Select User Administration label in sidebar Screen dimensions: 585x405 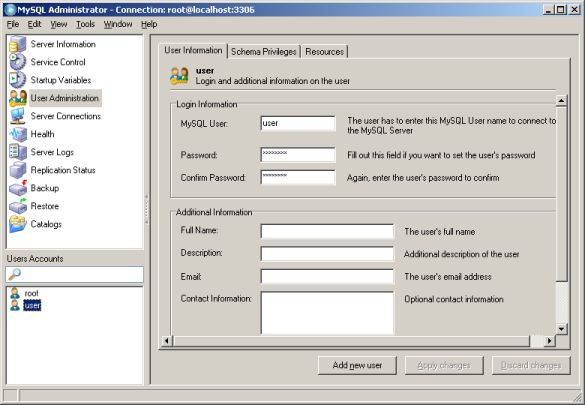(65, 98)
